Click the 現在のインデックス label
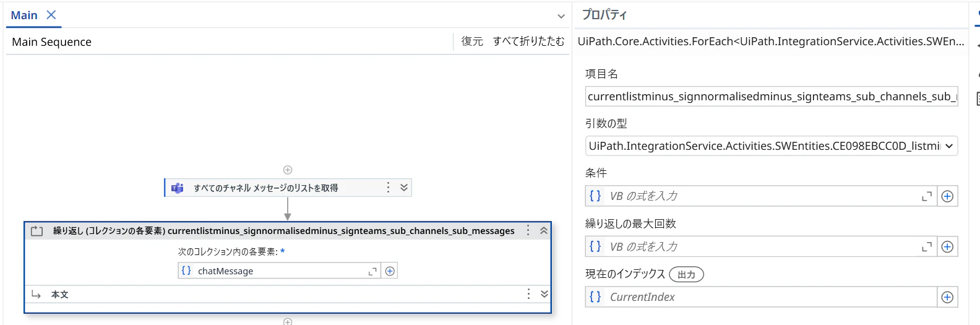 click(625, 274)
